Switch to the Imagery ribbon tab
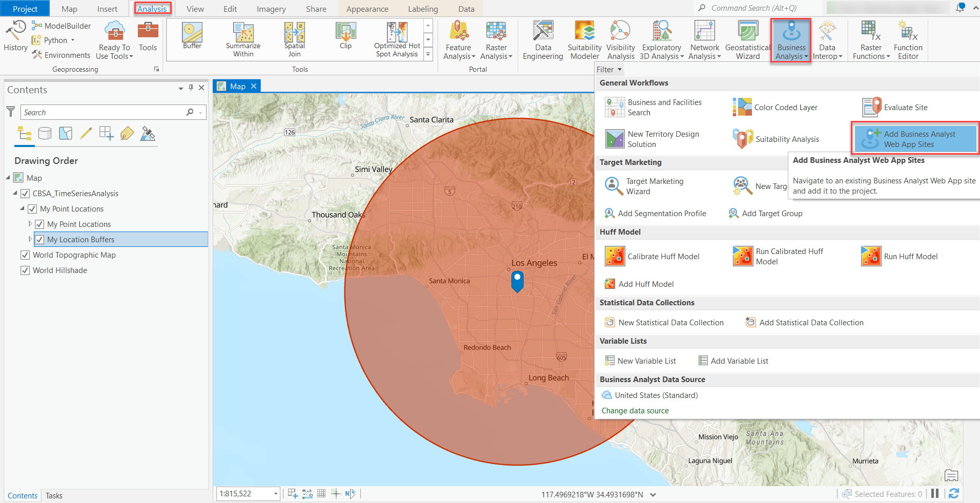 [270, 8]
